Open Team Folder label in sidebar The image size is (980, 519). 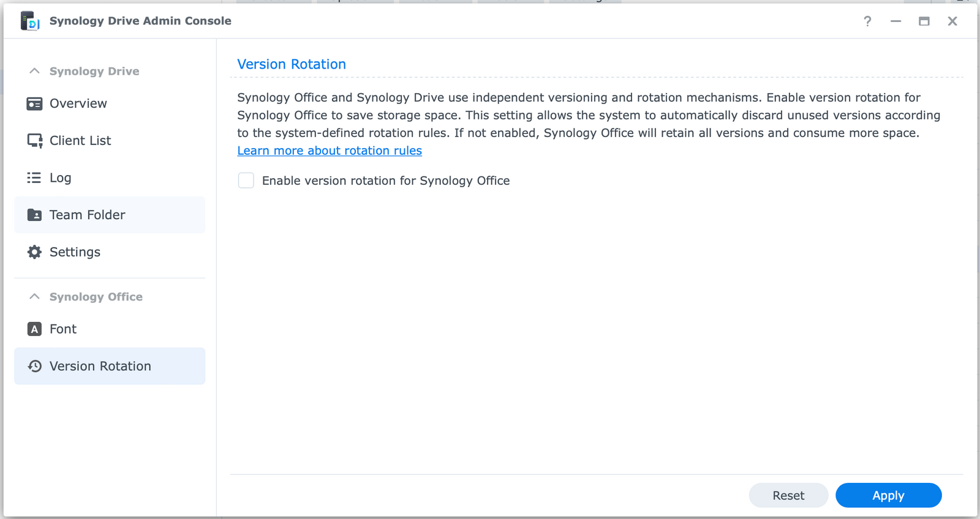click(88, 215)
